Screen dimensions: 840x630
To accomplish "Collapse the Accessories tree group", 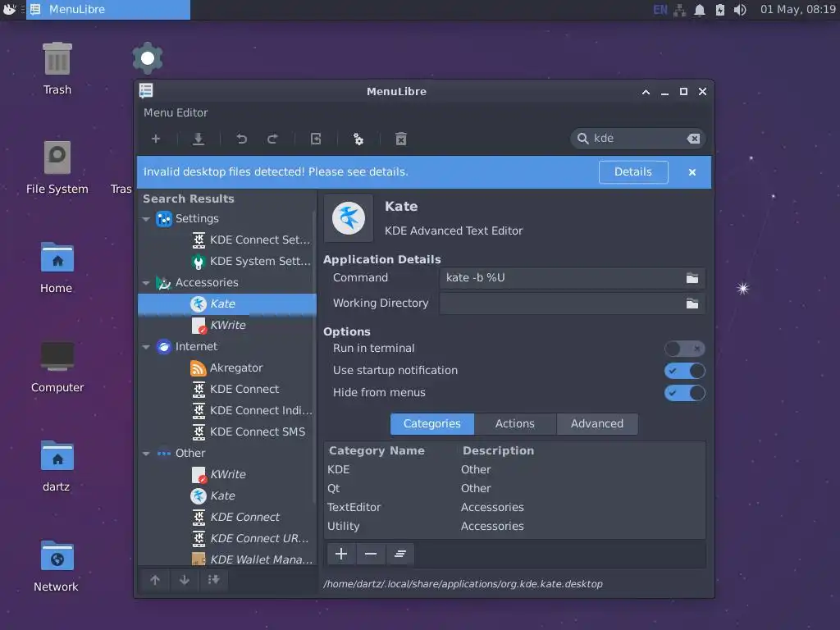I will click(x=146, y=283).
